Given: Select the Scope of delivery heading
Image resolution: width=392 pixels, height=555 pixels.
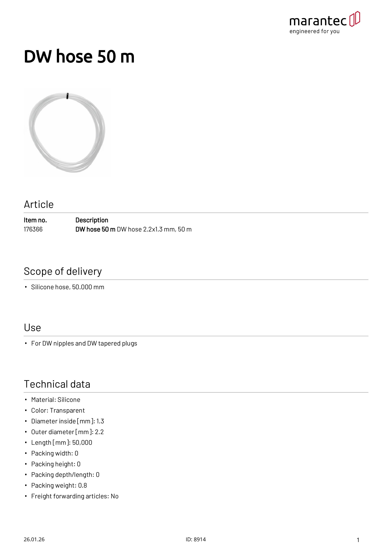Looking at the screenshot, I should (x=63, y=271).
